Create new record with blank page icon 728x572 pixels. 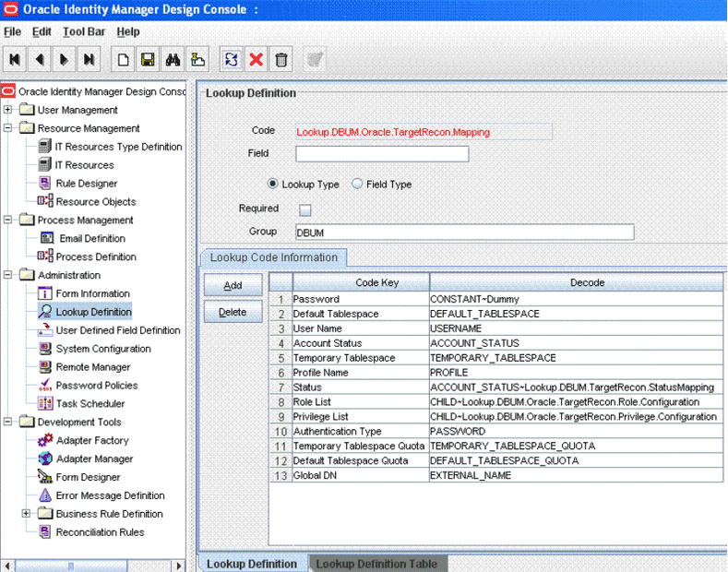click(x=123, y=59)
